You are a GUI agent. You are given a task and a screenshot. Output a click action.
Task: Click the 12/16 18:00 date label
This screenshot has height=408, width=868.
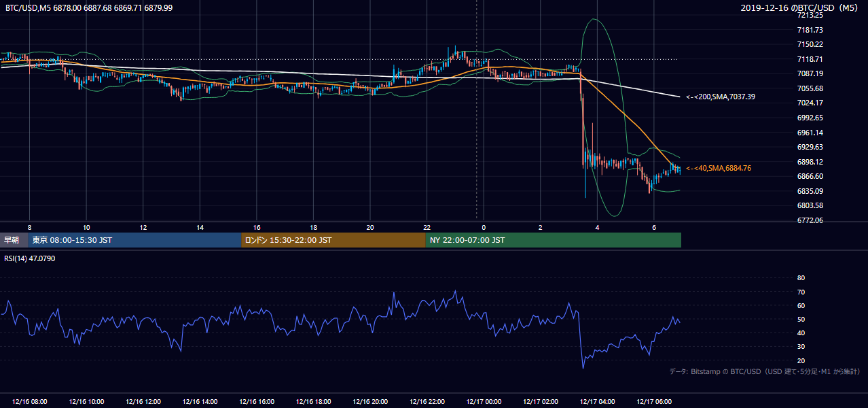tap(313, 402)
